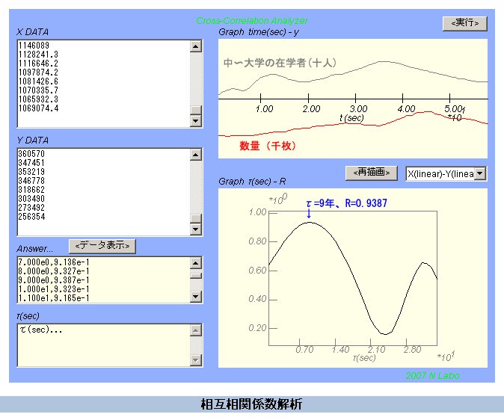Click the Y DATA scroll down arrow

coord(196,229)
